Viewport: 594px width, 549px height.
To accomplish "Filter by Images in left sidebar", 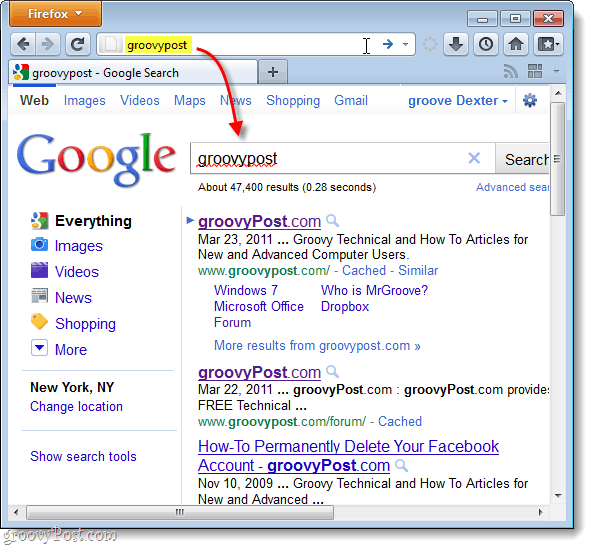I will point(79,246).
